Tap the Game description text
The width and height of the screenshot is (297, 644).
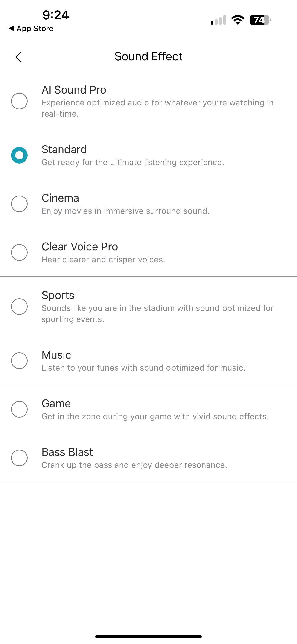pos(155,416)
